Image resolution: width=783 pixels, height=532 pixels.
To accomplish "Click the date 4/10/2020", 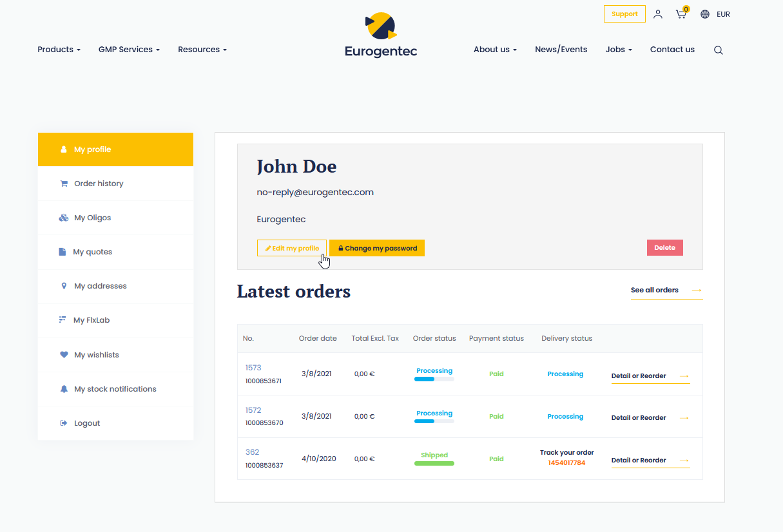I will coord(319,459).
